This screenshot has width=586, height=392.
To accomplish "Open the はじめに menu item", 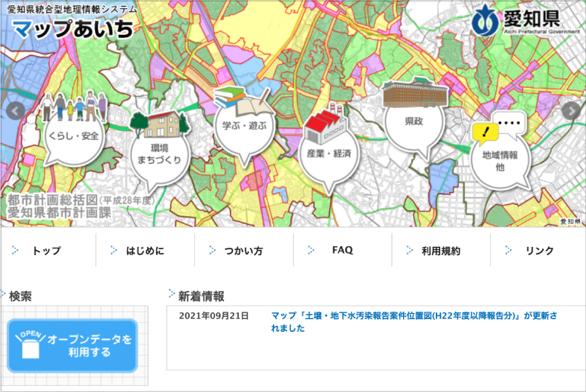I will [x=145, y=251].
